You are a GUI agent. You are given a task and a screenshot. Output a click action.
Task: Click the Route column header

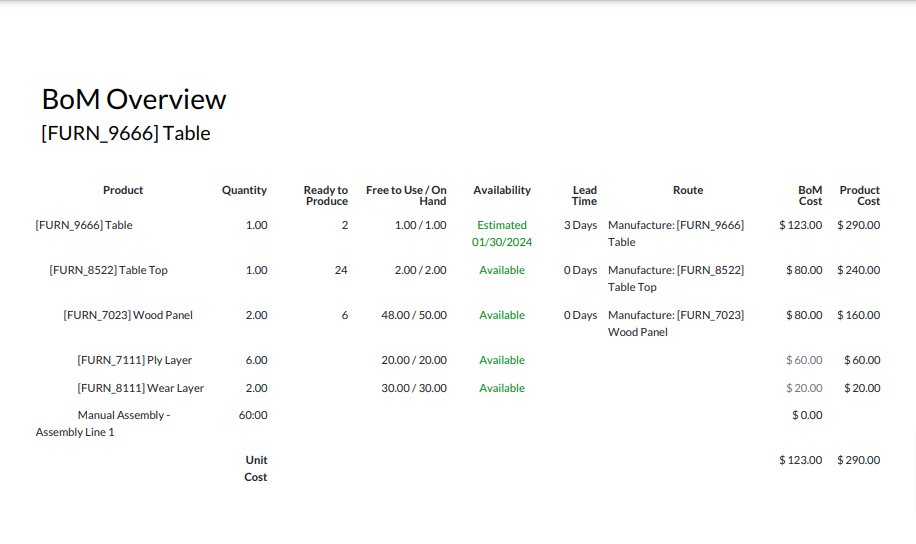coord(688,190)
